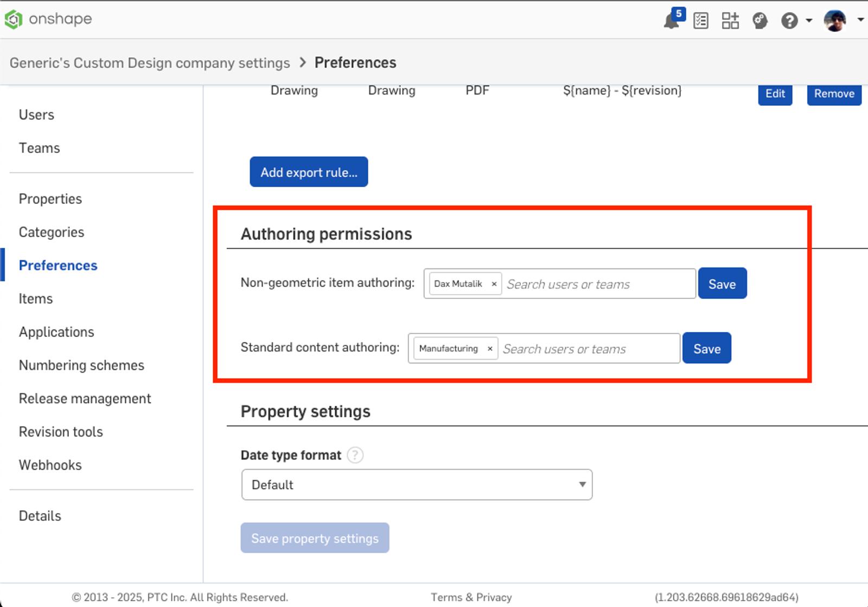Remove the Manufacturing team tag
Screen dimensions: 868x607
490,348
